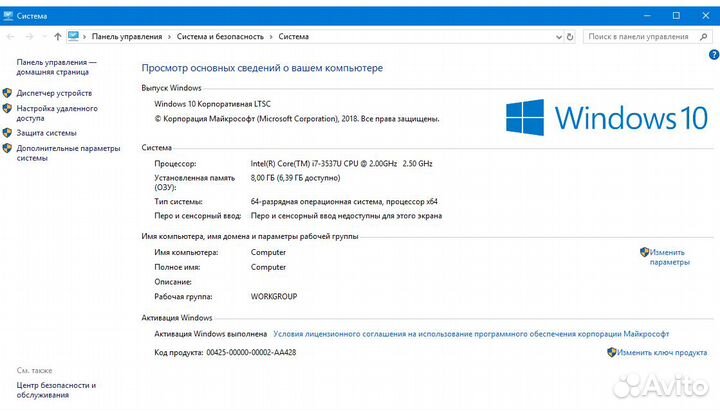720x411 pixels.
Task: Select the Windows 10 Корпоративная LTSC text
Action: pyautogui.click(x=213, y=104)
